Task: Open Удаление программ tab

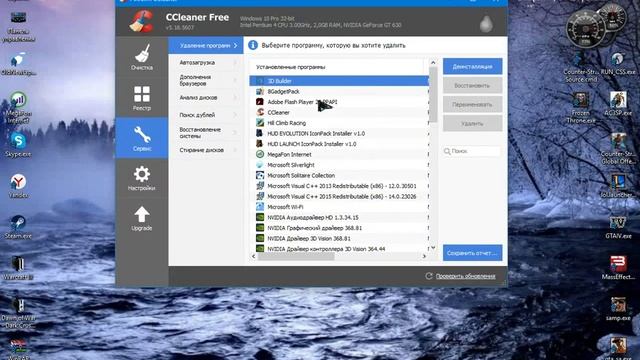Action: (206, 46)
